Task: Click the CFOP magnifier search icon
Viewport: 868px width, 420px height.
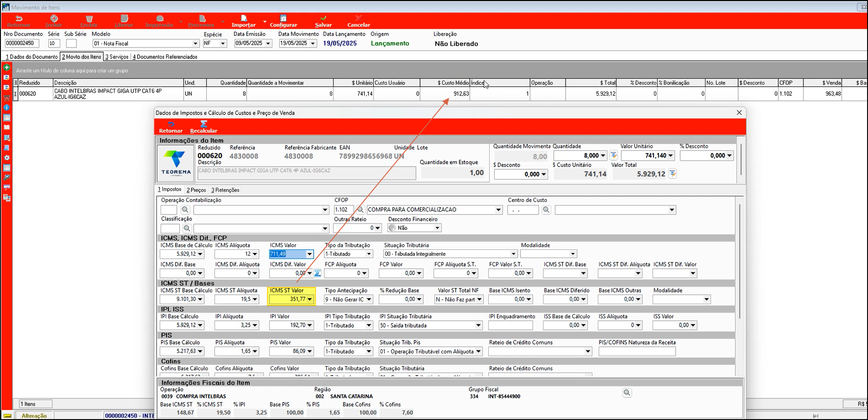Action: pyautogui.click(x=360, y=210)
